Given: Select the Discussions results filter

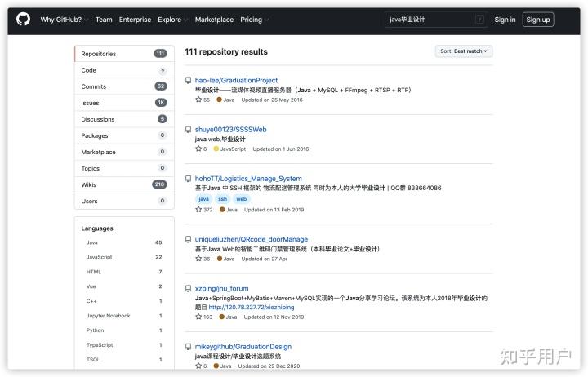Looking at the screenshot, I should click(x=124, y=119).
